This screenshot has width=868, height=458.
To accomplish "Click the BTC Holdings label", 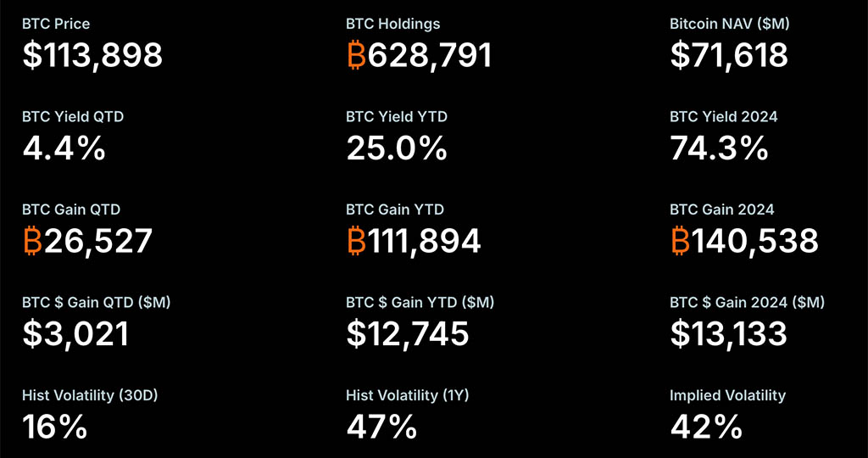I will (x=393, y=24).
